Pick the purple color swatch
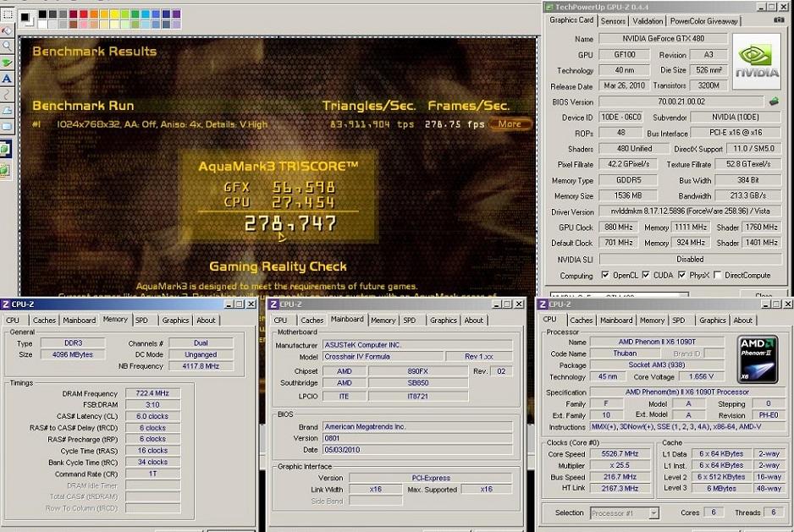The height and width of the screenshot is (532, 794). point(176,14)
